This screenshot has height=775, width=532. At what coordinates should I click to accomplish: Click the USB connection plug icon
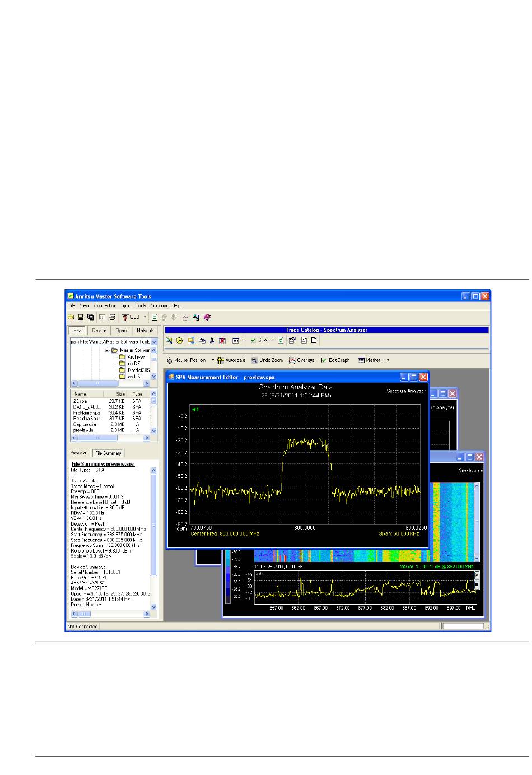tap(125, 317)
